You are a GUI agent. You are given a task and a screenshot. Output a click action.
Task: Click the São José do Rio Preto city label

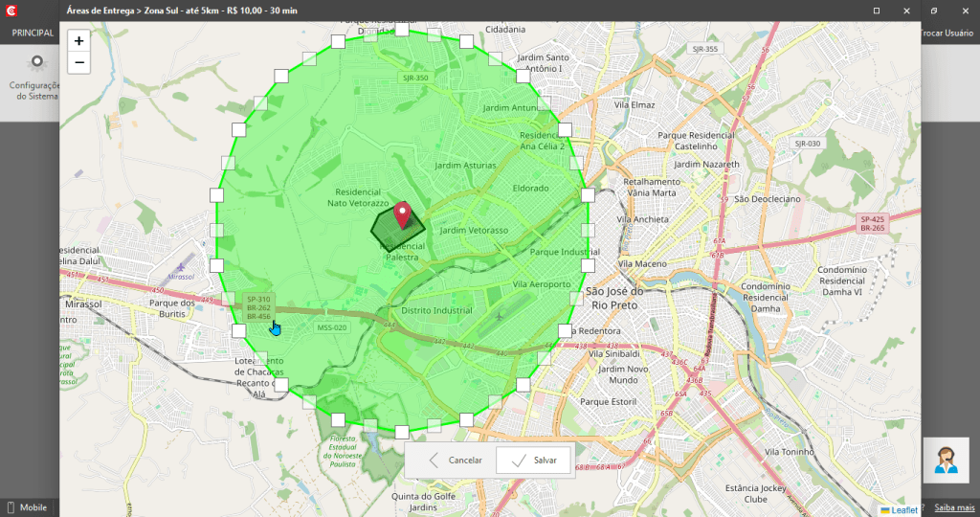click(614, 298)
